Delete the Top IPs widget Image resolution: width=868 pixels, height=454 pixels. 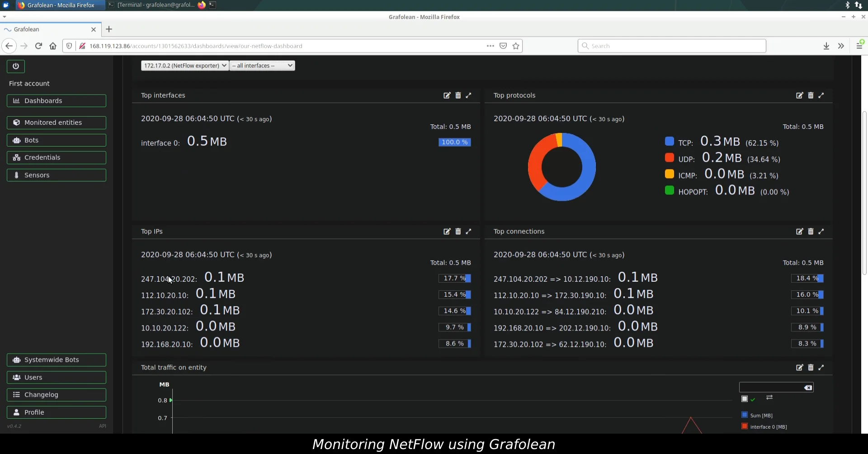click(458, 232)
